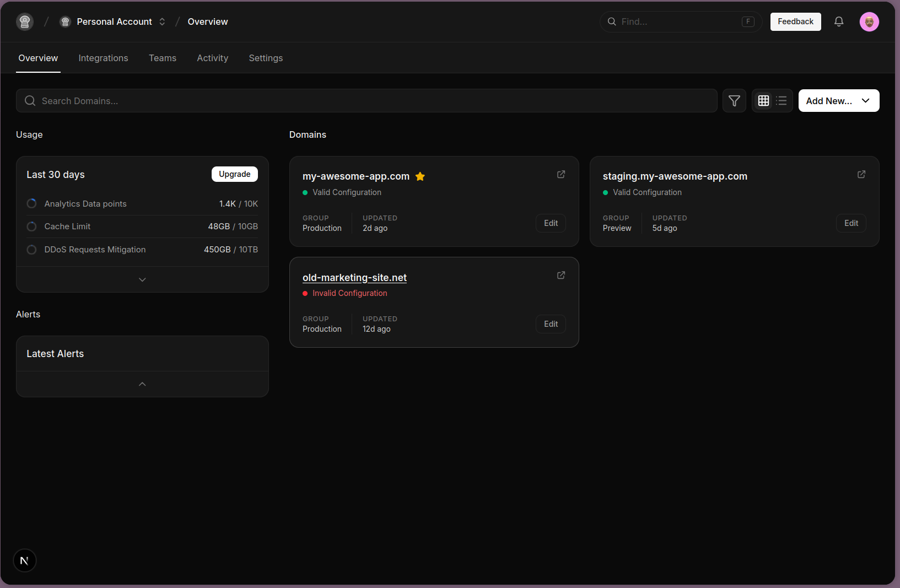Viewport: 900px width, 588px height.
Task: Open the filter icon next to search
Action: coord(734,101)
